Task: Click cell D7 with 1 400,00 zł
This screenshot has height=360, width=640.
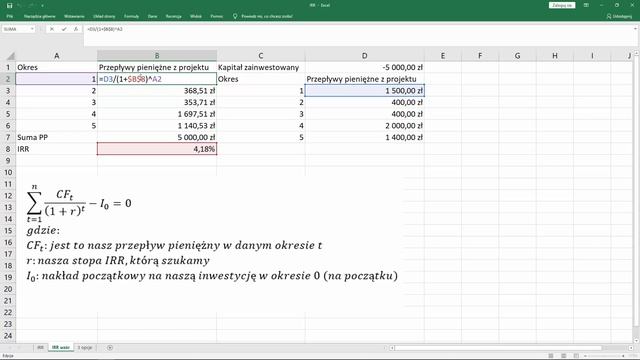Action: (x=364, y=137)
